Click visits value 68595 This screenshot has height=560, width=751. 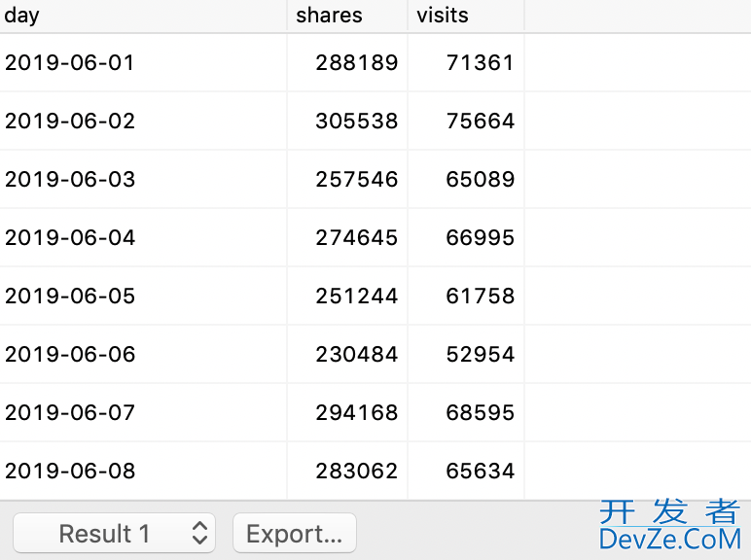click(481, 413)
